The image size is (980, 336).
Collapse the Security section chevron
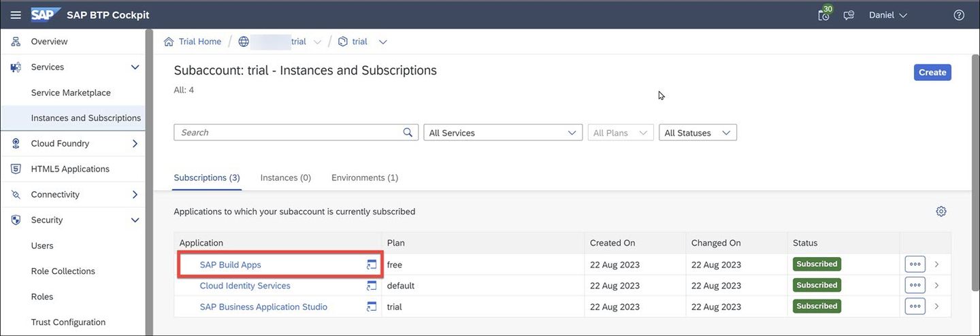pos(135,220)
